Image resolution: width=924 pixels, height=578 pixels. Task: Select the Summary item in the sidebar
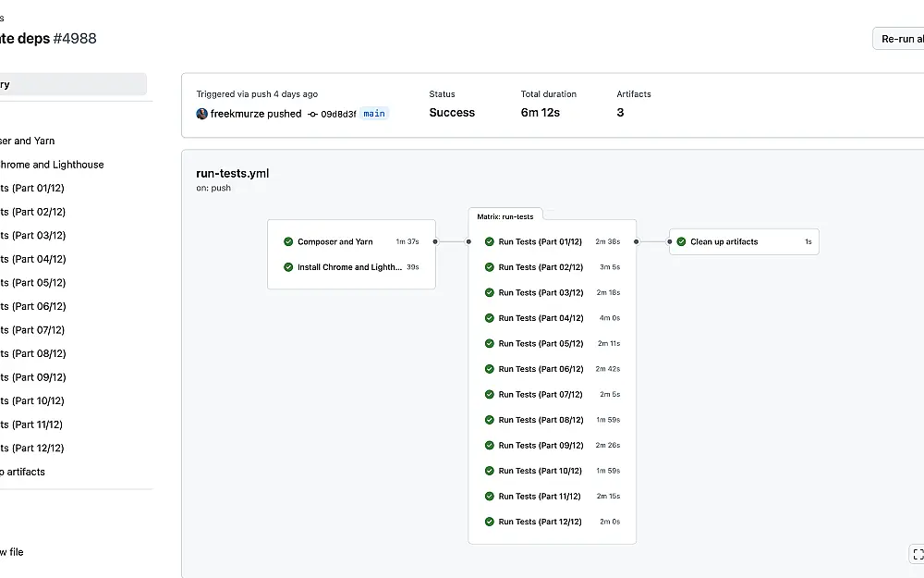click(72, 84)
